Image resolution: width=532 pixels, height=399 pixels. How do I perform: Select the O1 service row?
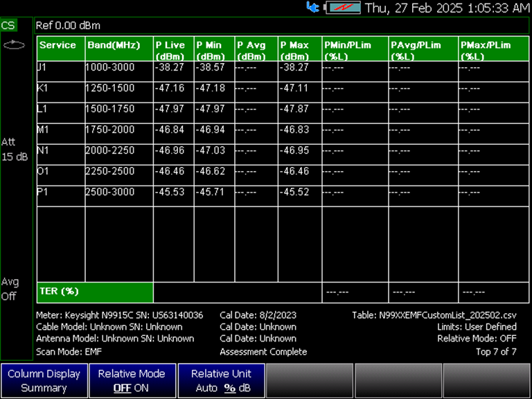click(283, 175)
